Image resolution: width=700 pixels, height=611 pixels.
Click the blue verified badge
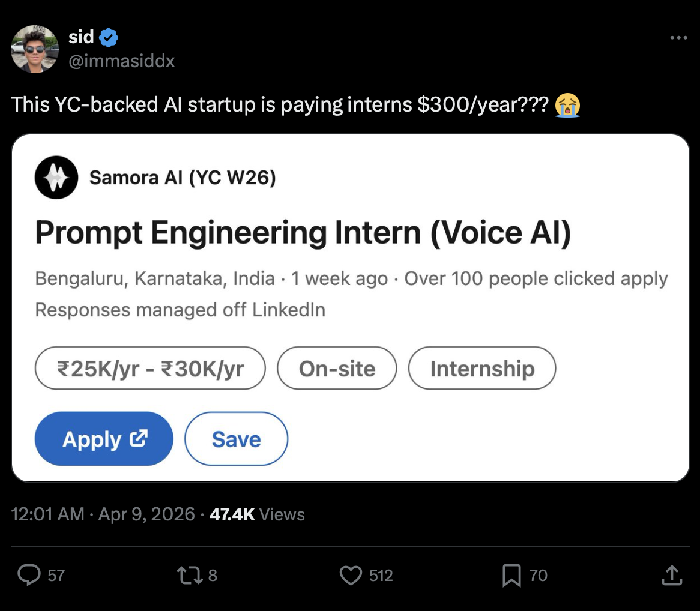[x=109, y=38]
